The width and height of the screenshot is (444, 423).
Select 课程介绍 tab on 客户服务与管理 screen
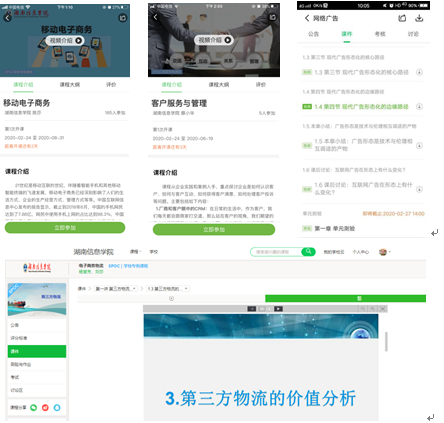(172, 85)
